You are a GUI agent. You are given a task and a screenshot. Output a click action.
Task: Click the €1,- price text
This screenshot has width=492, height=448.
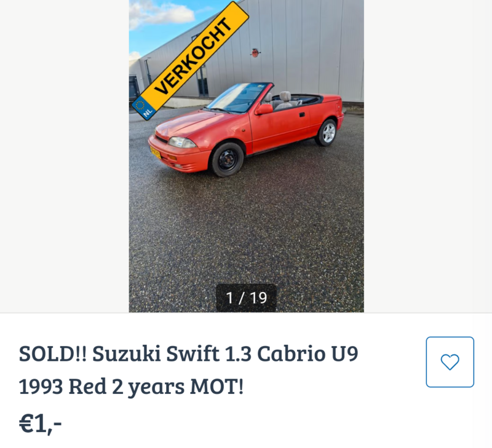click(x=40, y=423)
